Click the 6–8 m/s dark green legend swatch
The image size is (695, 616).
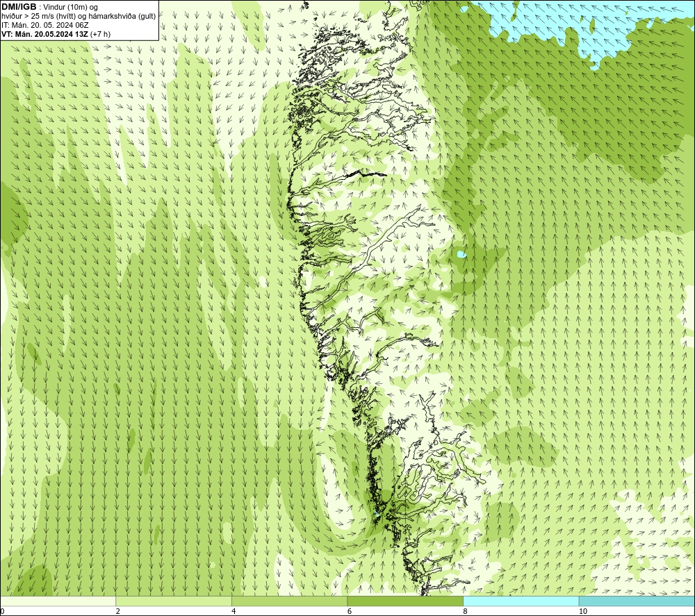405,601
